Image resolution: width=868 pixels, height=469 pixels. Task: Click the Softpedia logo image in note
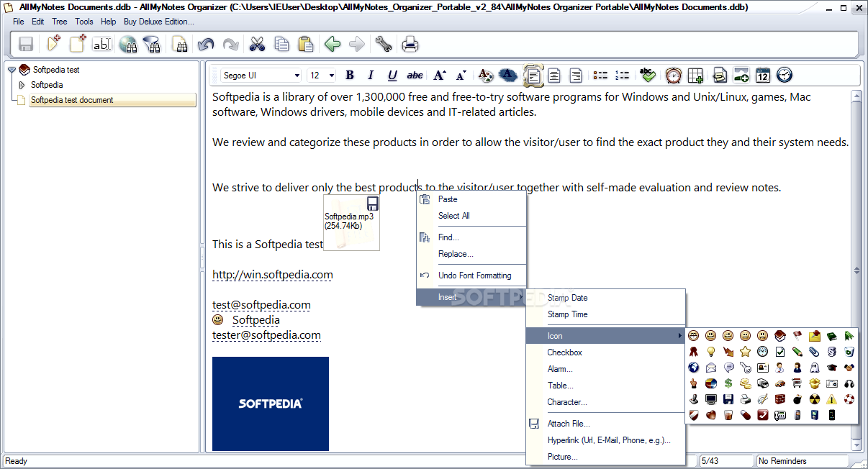point(271,404)
